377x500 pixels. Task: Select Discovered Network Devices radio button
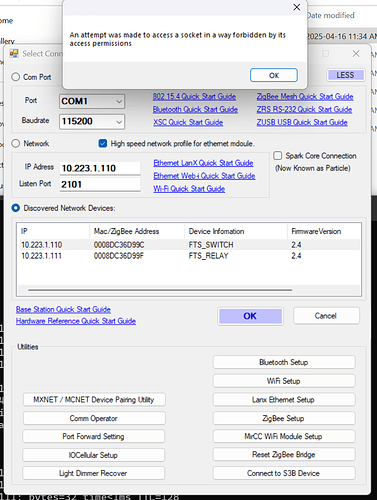[x=16, y=208]
